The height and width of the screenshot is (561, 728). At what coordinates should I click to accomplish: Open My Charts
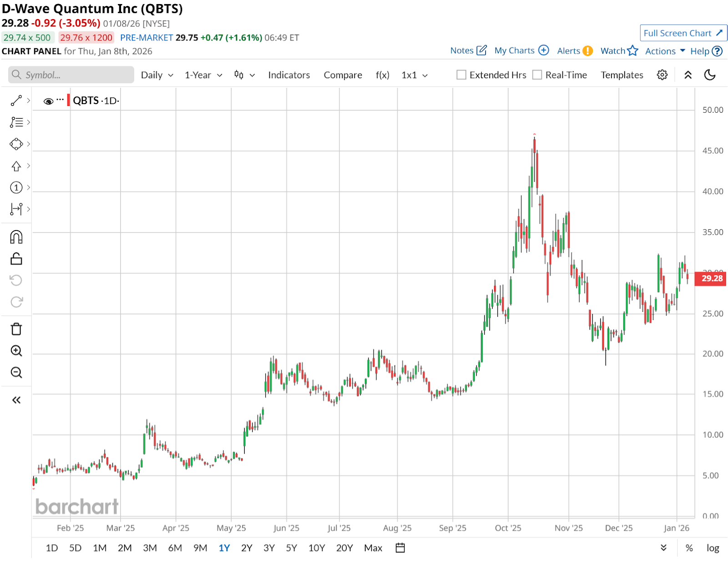coord(522,50)
